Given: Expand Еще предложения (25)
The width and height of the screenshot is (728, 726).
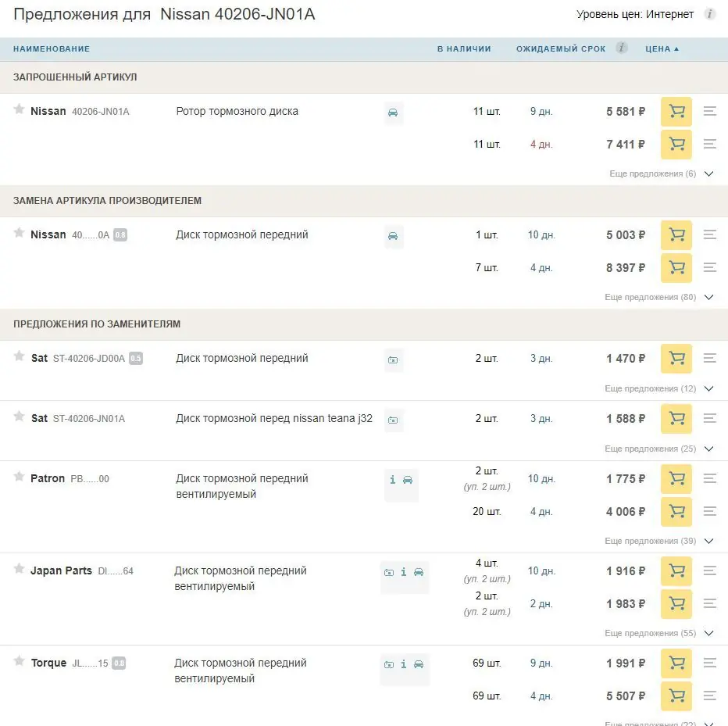Looking at the screenshot, I should click(658, 449).
